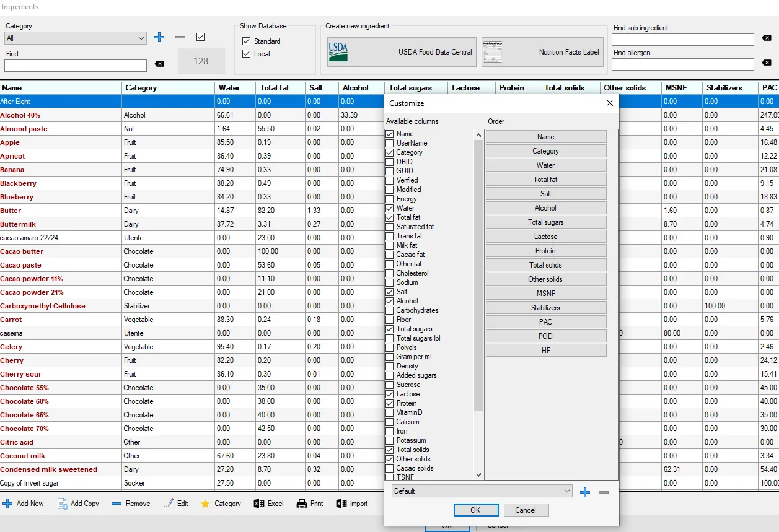Click Cancel in the Customize dialog
Viewport: 779px width, 532px height.
click(525, 510)
